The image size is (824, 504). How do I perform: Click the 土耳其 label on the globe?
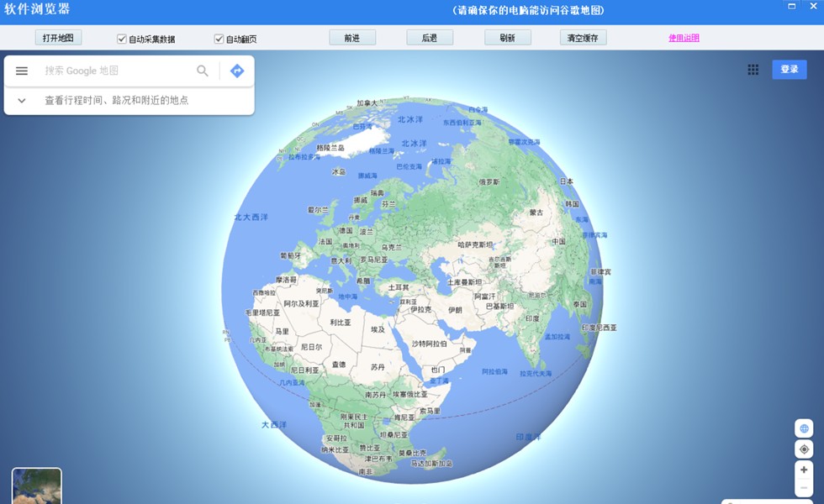click(399, 287)
